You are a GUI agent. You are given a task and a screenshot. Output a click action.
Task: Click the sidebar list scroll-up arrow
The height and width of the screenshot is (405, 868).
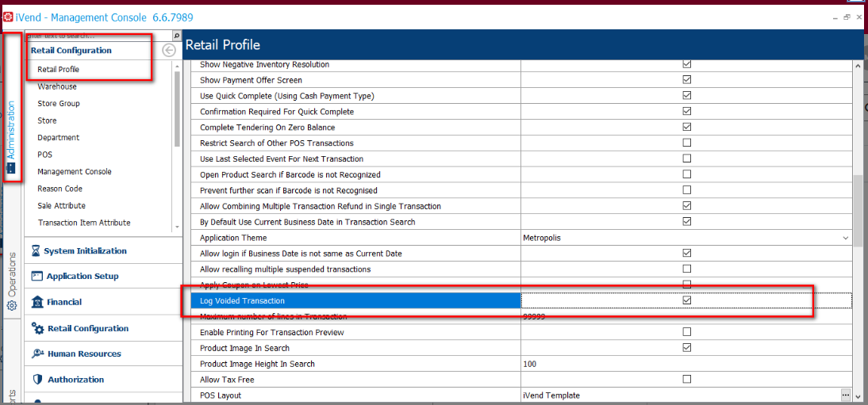click(177, 65)
